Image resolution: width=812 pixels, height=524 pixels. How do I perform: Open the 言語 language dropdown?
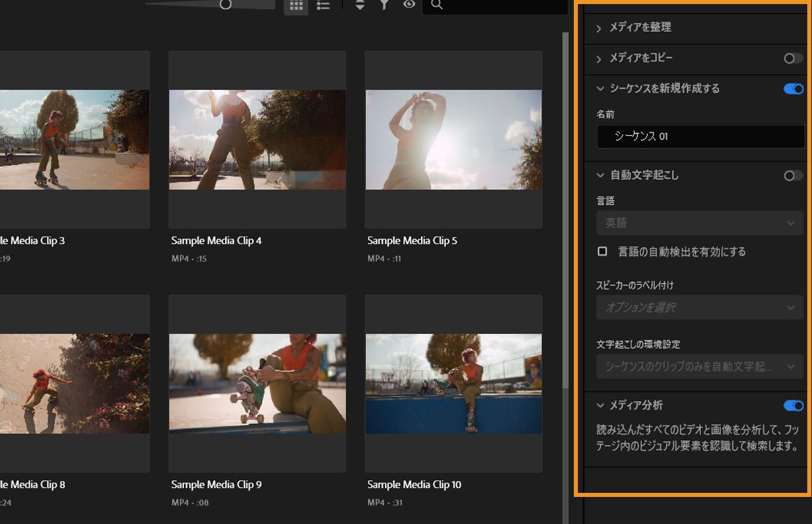pos(699,222)
